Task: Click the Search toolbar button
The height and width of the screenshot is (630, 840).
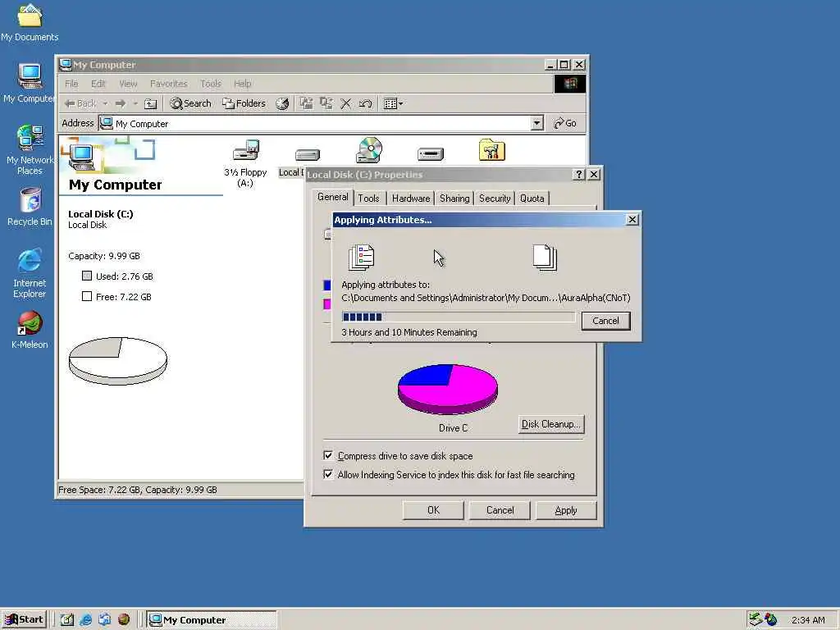Action: (x=190, y=103)
